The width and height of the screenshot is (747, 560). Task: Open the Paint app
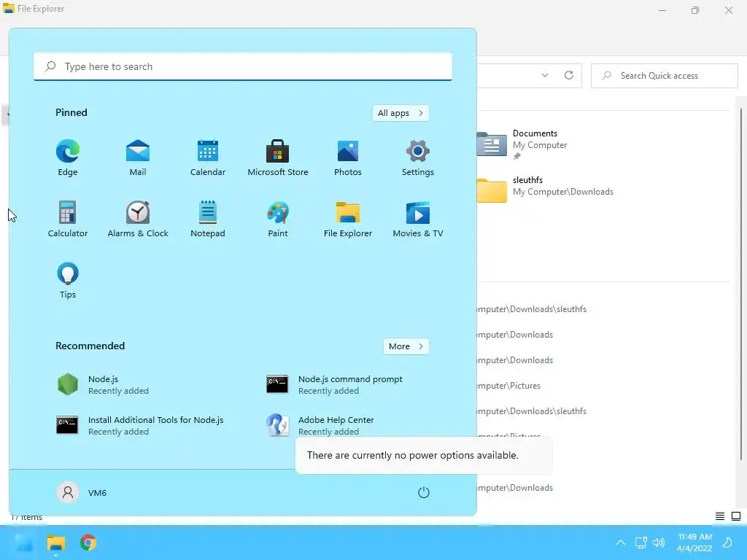point(278,219)
